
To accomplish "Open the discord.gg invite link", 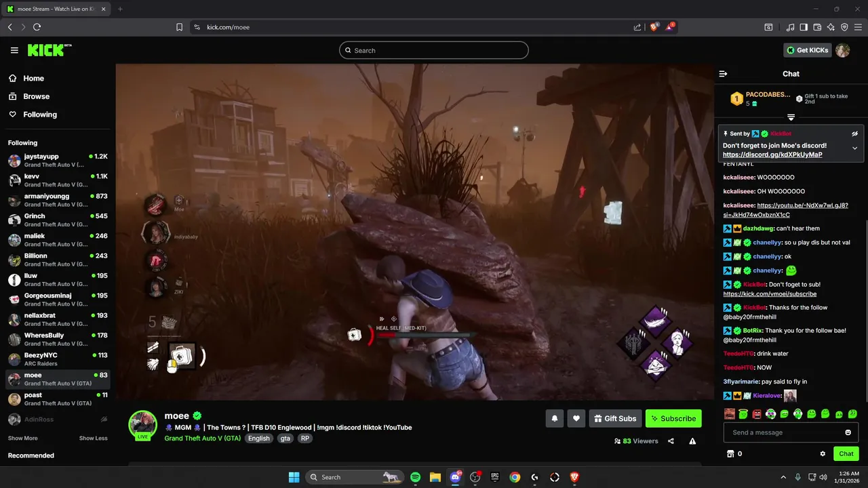I will point(772,155).
